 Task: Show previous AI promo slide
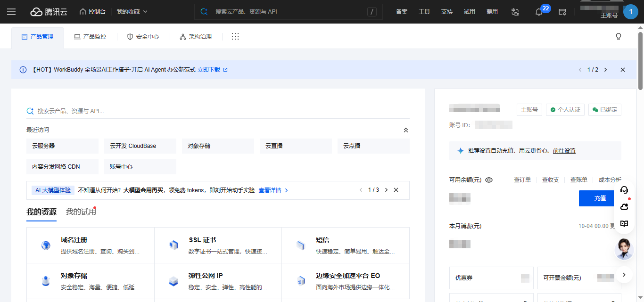361,190
